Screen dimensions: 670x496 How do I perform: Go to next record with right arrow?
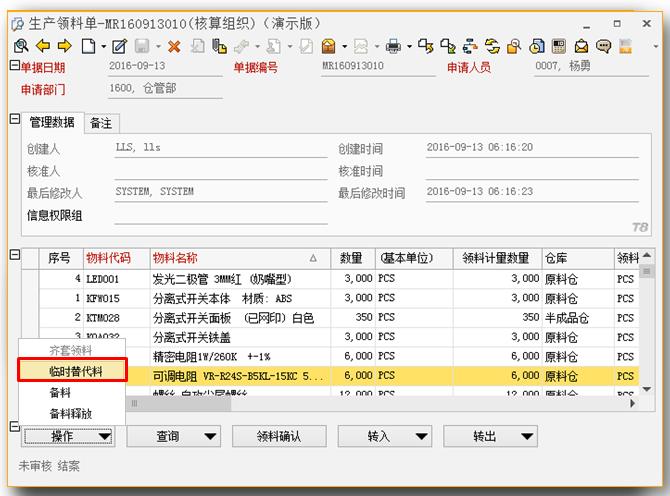point(65,45)
